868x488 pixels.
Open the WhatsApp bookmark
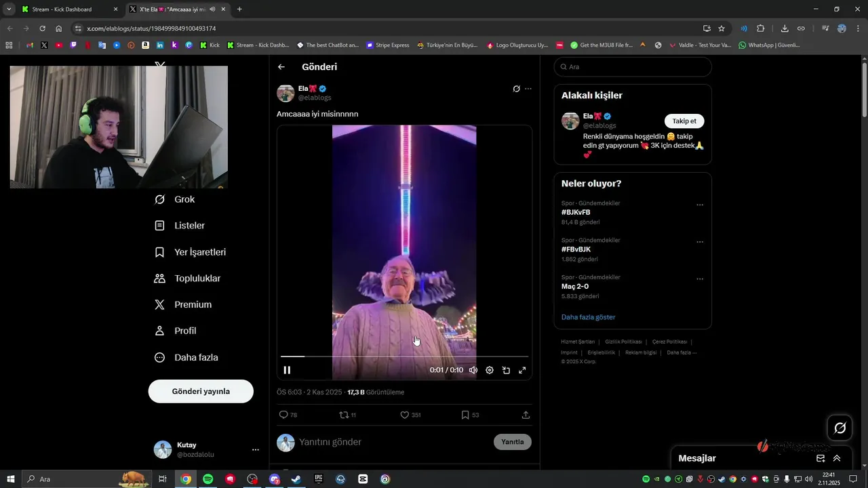(x=769, y=45)
